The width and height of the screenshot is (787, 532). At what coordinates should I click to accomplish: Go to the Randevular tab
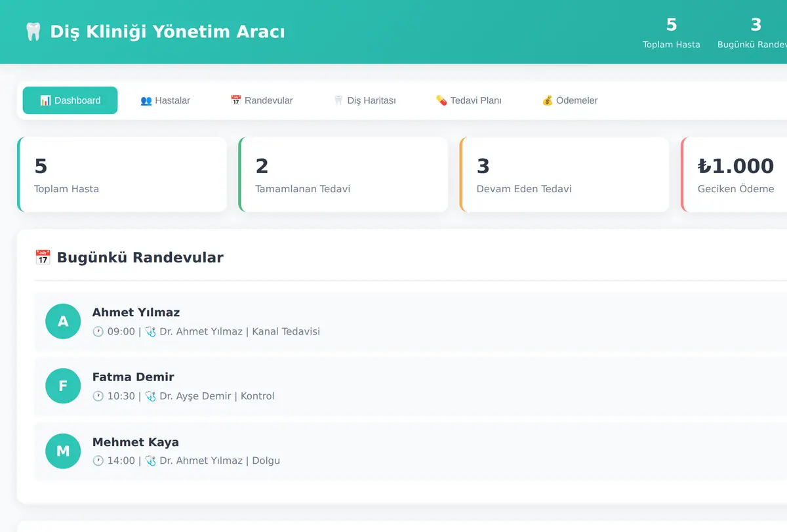[262, 100]
